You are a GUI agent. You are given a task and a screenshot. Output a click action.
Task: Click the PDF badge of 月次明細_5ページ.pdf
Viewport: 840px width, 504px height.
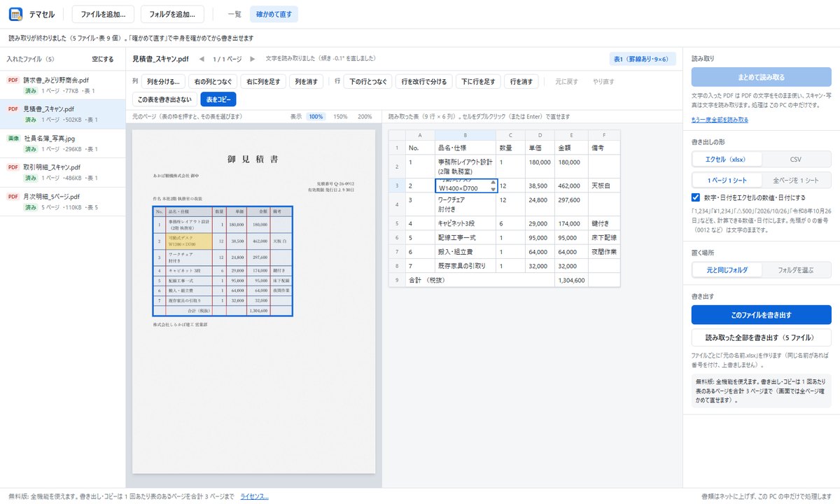(x=13, y=197)
